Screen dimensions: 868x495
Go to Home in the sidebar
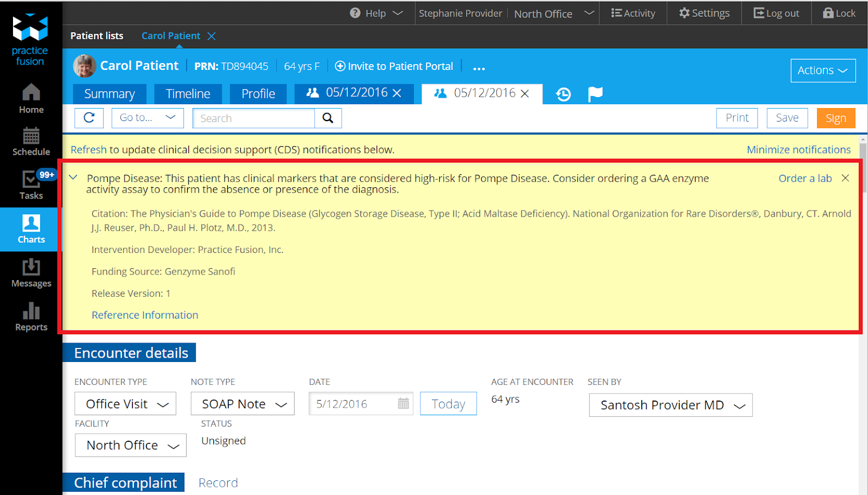pos(31,98)
